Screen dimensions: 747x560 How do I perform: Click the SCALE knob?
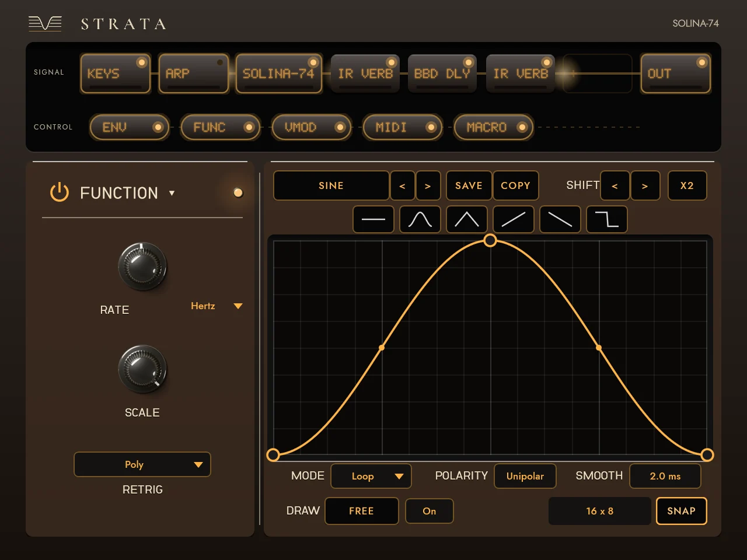[x=142, y=369]
